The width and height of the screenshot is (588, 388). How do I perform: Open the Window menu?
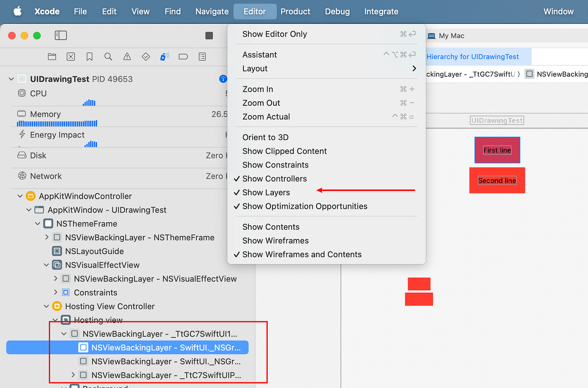point(559,11)
